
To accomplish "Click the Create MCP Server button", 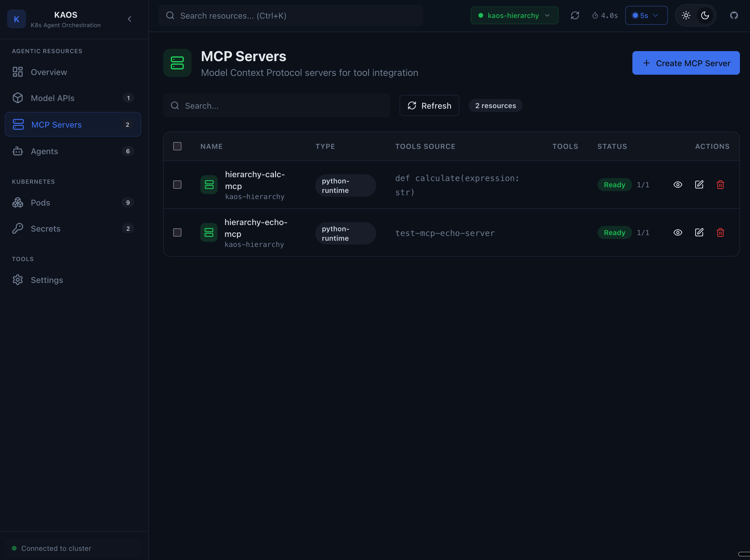I will [686, 63].
